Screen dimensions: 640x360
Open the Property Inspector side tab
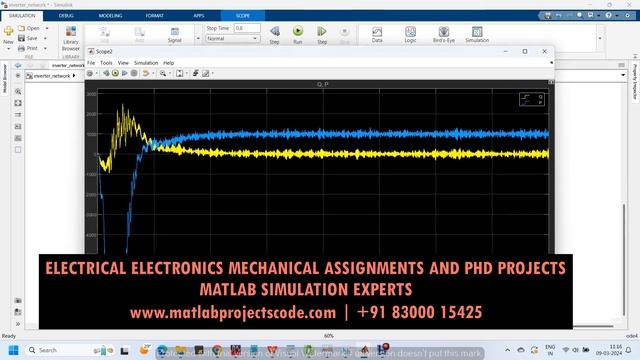[635, 82]
